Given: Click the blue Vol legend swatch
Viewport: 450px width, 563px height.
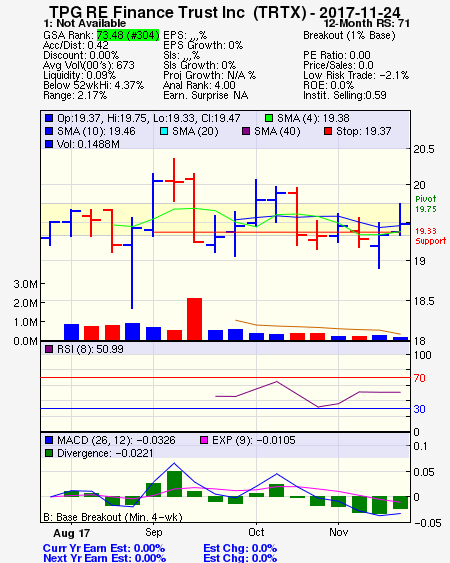Looking at the screenshot, I should [x=49, y=144].
